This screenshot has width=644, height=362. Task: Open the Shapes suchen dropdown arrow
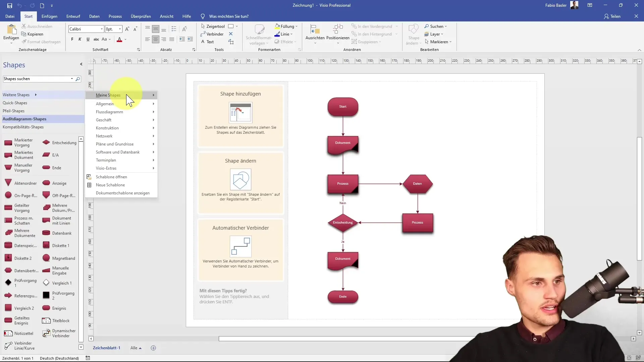click(x=72, y=79)
